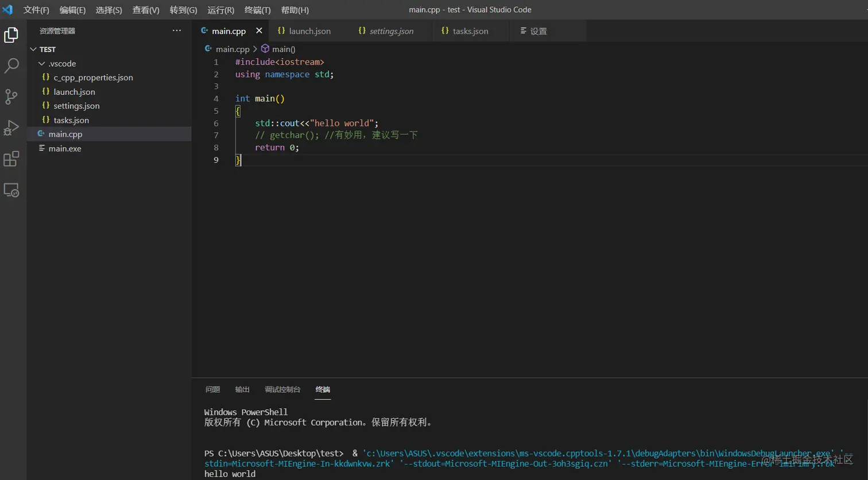The image size is (868, 480).
Task: Open the Explorer view icon
Action: click(x=12, y=34)
